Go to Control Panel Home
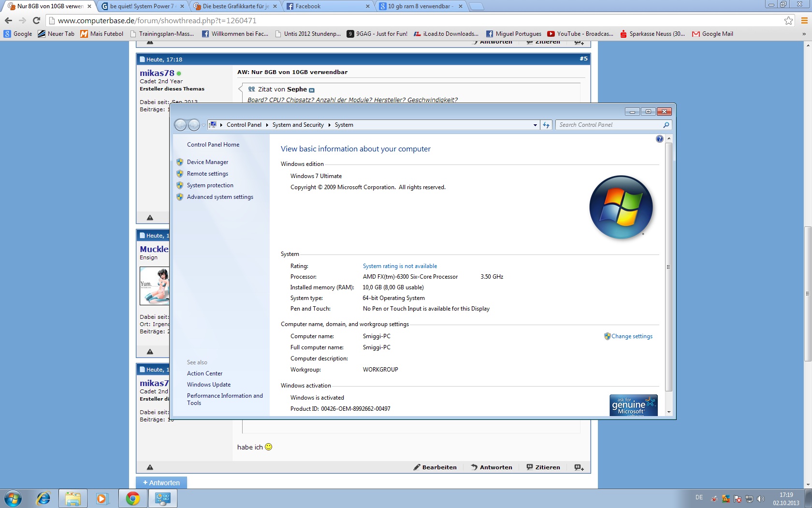This screenshot has height=508, width=812. 213,145
